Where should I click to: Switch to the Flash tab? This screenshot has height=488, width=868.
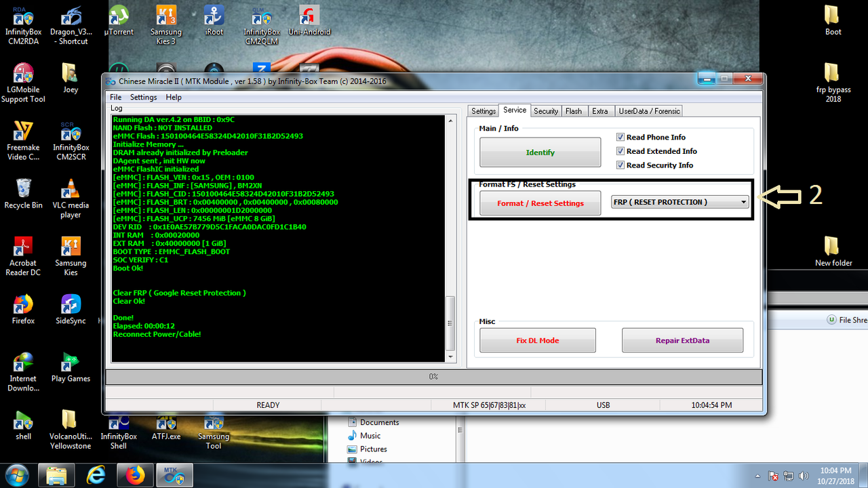574,111
